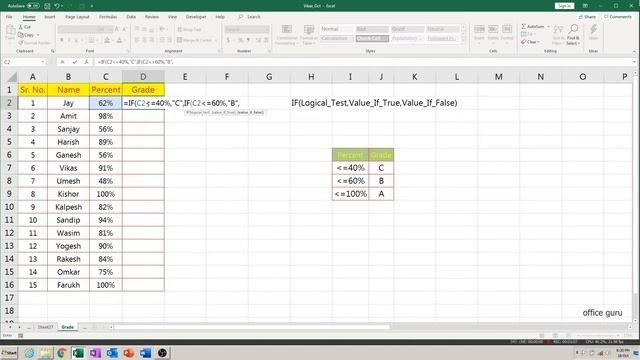Toggle Bold formatting

click(62, 40)
